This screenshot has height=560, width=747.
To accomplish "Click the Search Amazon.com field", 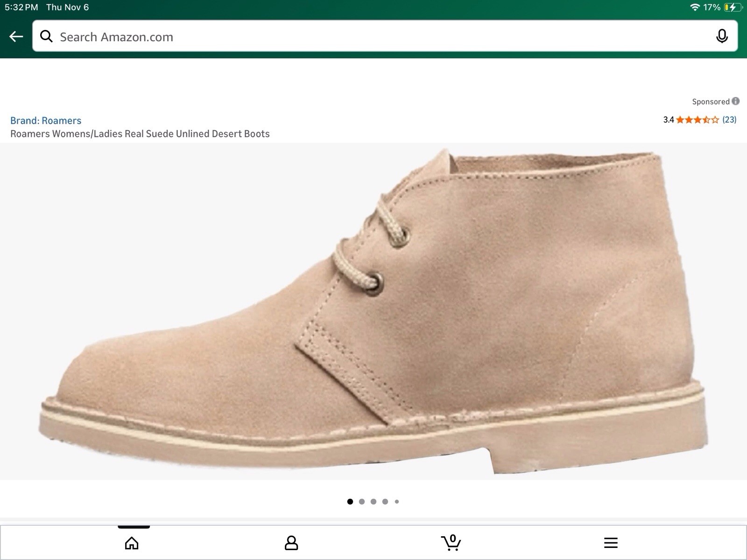I will click(385, 36).
